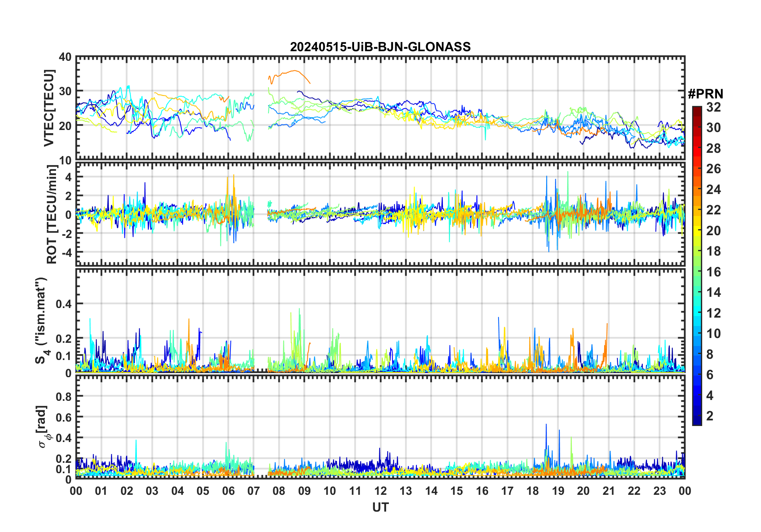Click the sigma phi [rad] y-axis label

[x=42, y=427]
